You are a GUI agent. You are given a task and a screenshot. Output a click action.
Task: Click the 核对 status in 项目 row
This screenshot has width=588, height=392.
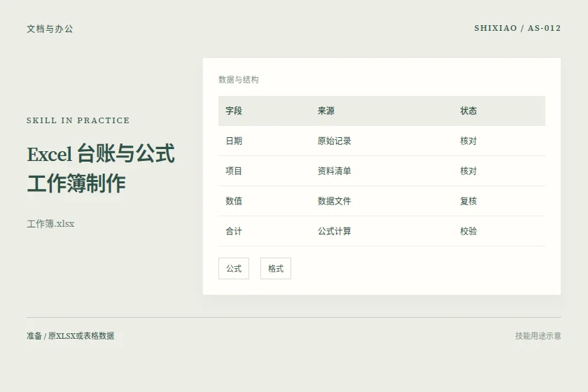[x=468, y=171]
